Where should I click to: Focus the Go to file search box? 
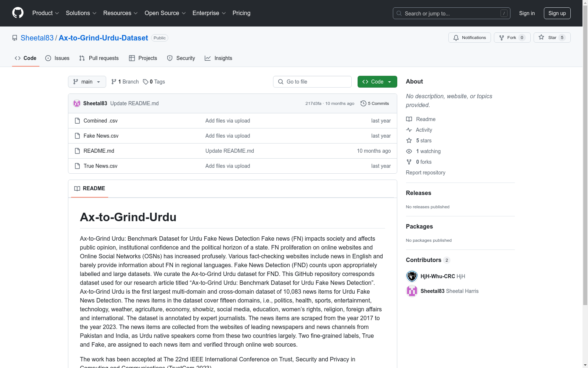click(x=312, y=82)
